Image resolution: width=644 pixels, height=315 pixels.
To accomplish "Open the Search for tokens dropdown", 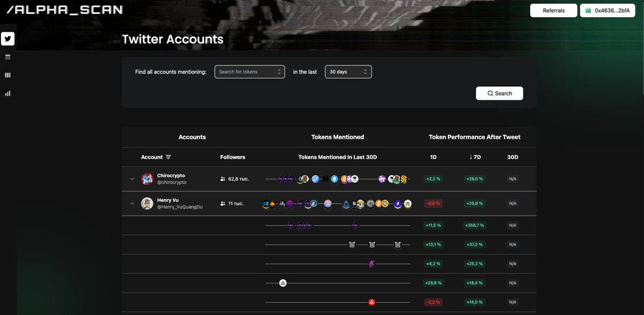I will [x=250, y=72].
